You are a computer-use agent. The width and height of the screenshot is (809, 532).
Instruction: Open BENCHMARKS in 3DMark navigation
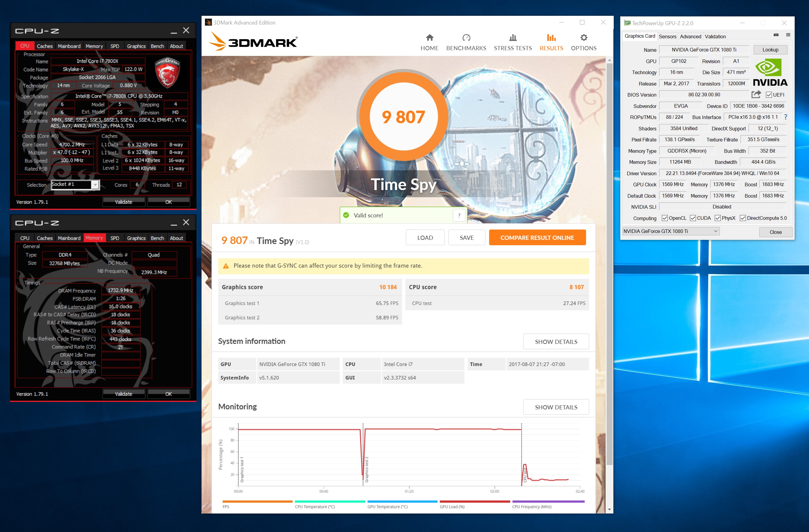466,42
